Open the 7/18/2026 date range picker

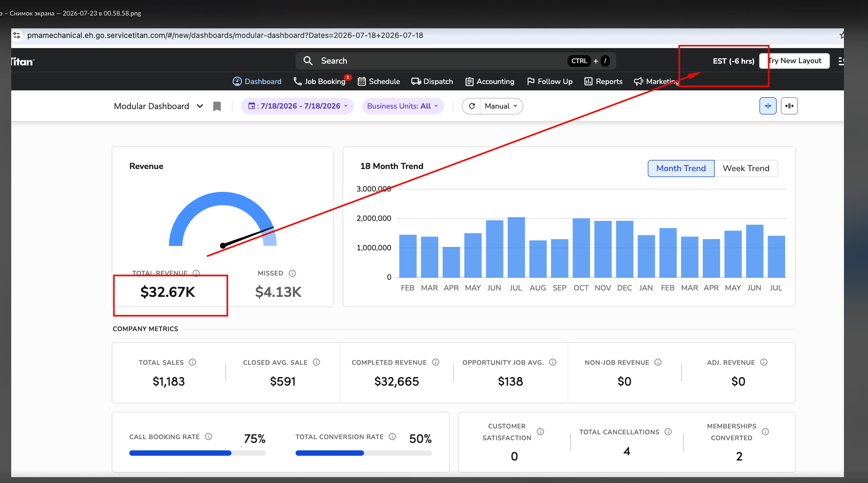(298, 106)
